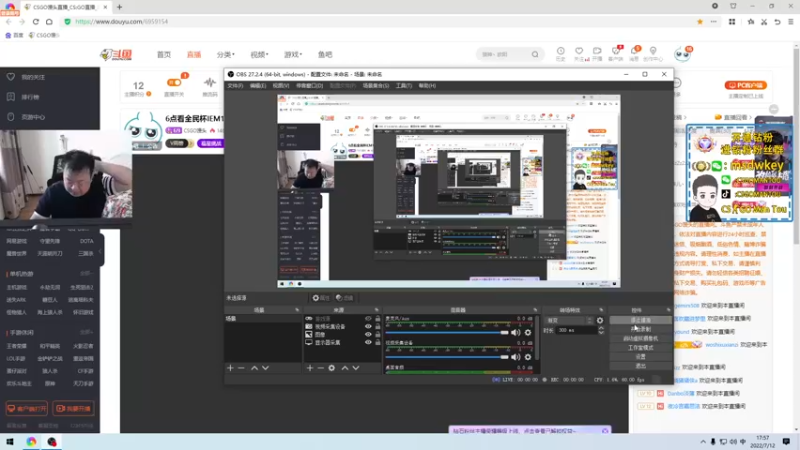Add a new scene with the plus icon

pos(230,368)
